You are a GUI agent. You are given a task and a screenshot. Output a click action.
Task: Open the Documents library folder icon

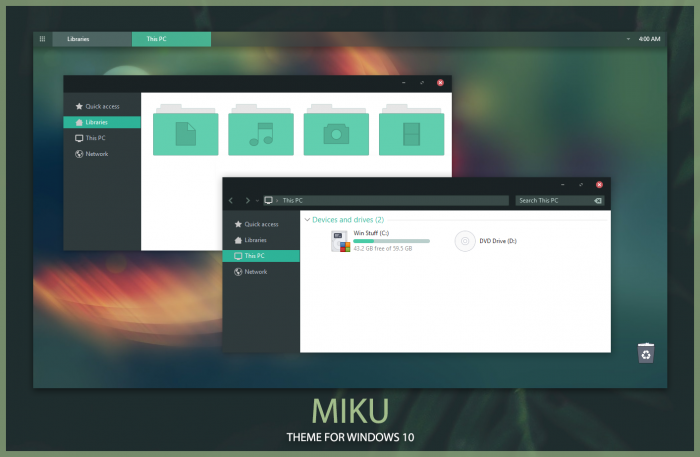pyautogui.click(x=186, y=130)
